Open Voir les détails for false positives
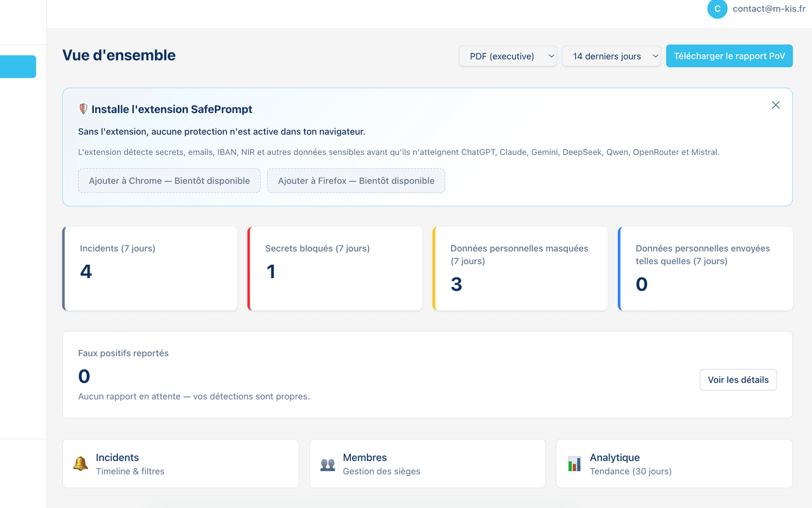 pyautogui.click(x=738, y=380)
